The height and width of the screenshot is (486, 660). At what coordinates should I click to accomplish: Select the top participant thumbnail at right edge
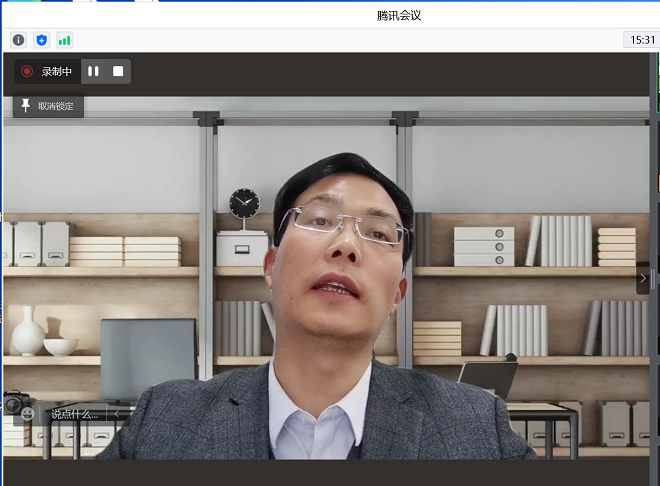coord(657,80)
